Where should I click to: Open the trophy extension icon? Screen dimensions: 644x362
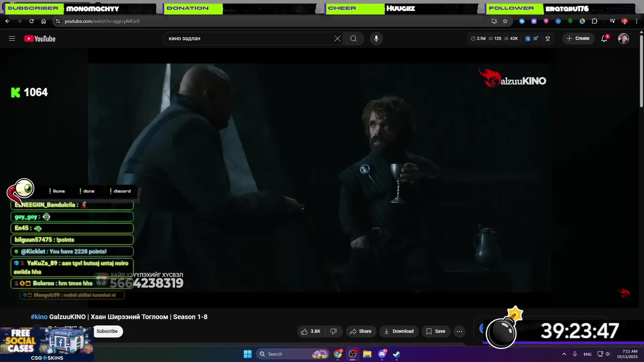click(x=548, y=39)
